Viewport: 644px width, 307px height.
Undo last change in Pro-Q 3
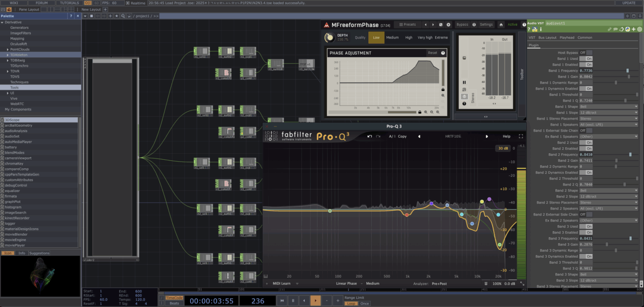point(370,136)
